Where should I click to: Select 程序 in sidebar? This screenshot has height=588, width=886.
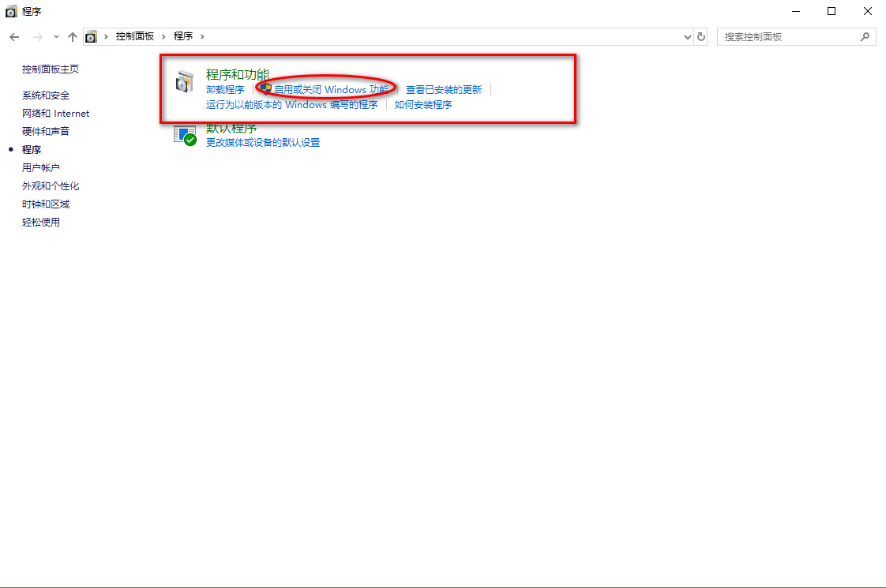(32, 150)
